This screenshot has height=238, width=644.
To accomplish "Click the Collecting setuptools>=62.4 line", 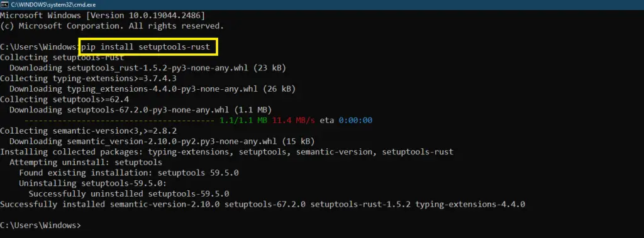I will point(64,99).
